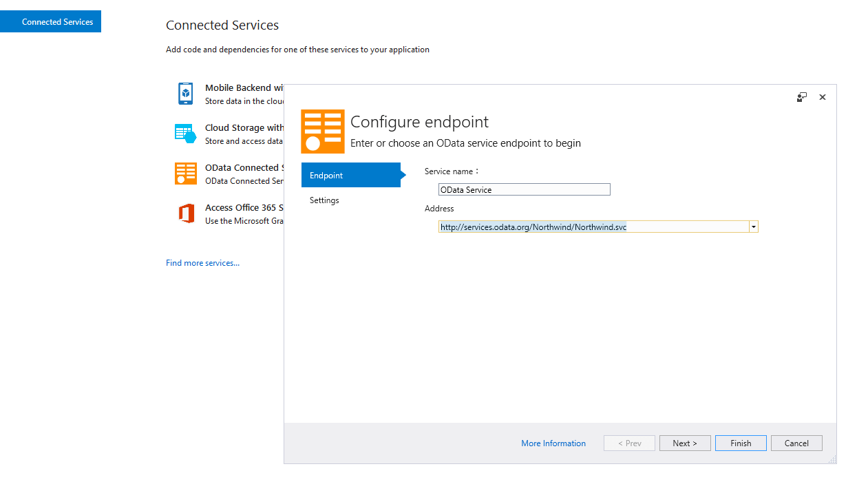Image resolution: width=868 pixels, height=482 pixels.
Task: Select the OData Connected Service icon
Action: tap(185, 174)
